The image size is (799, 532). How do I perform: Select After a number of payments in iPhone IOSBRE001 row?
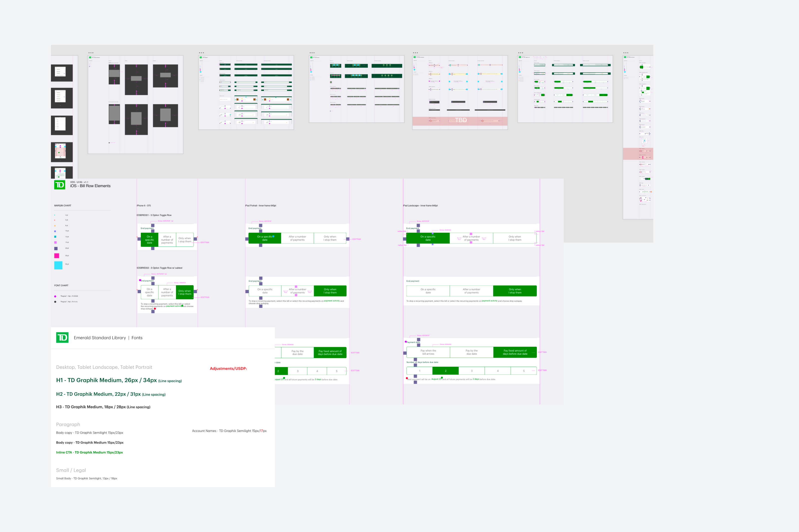tap(167, 240)
